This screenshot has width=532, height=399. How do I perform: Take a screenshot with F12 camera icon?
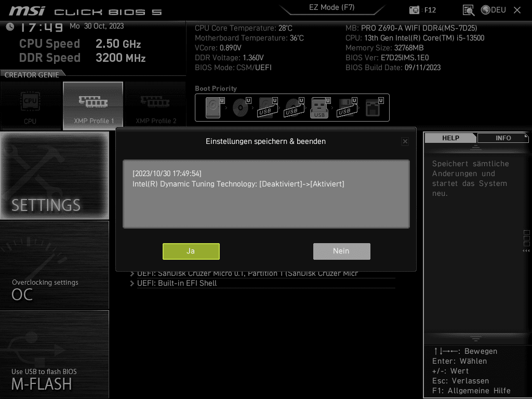(414, 10)
